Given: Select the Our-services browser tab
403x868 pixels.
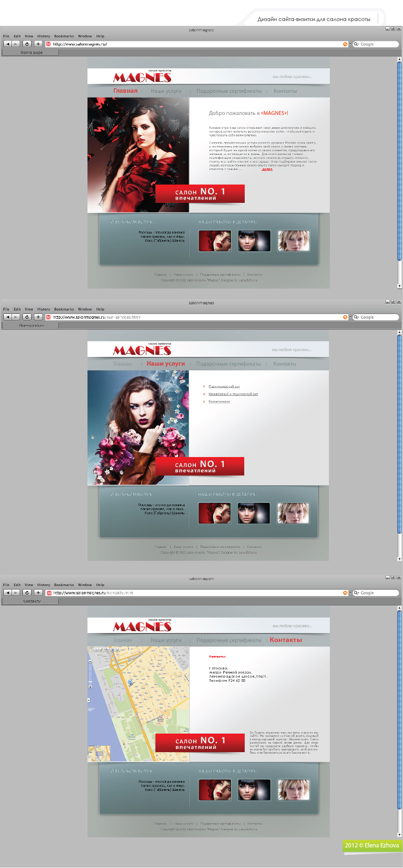Looking at the screenshot, I should [x=32, y=325].
